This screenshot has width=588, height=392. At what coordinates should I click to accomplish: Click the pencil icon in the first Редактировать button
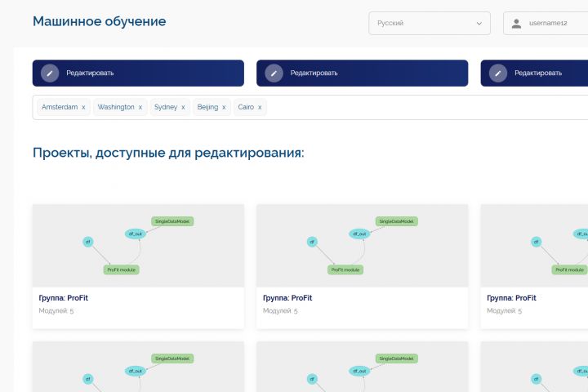(50, 73)
